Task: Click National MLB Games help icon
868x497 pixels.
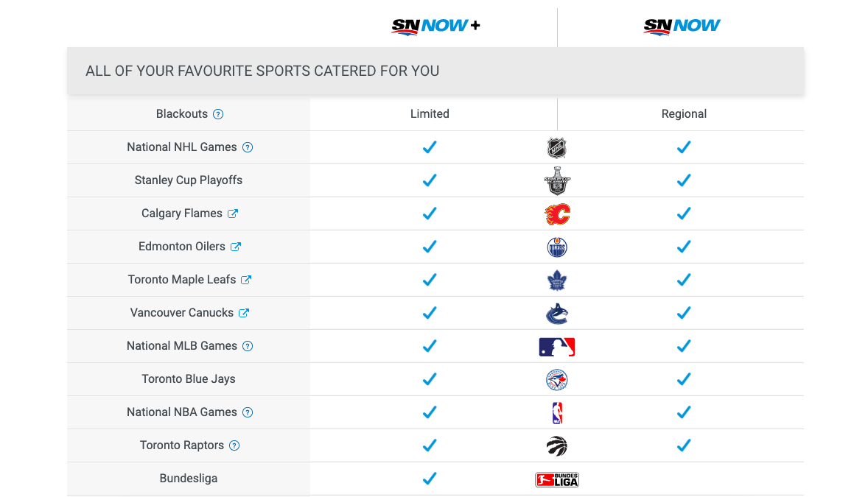Action: [x=248, y=347]
